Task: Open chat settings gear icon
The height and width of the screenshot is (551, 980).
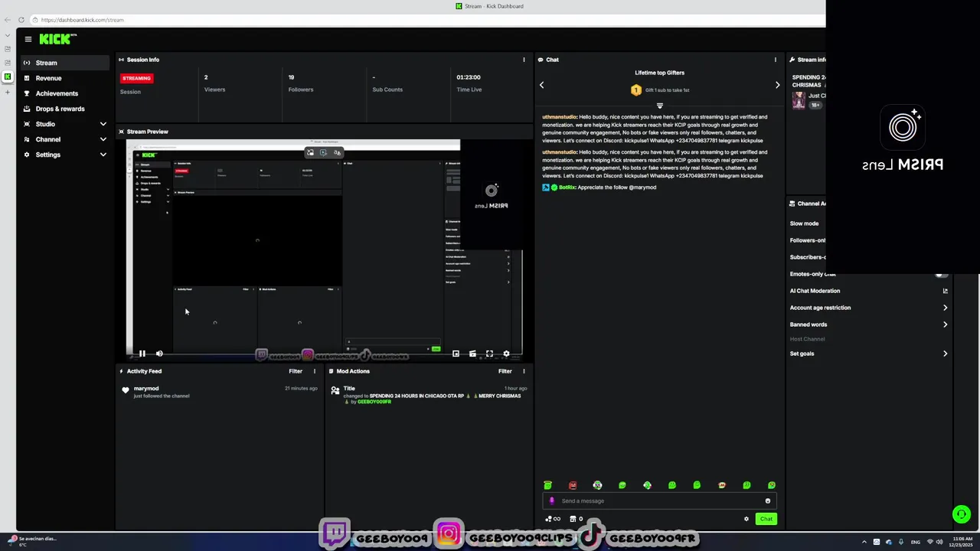Action: [746, 519]
